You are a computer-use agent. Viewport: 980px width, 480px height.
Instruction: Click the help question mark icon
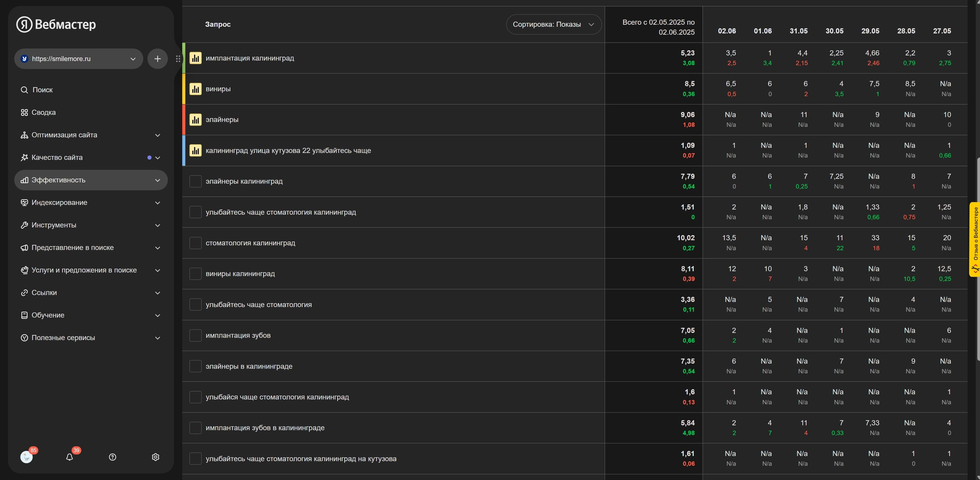[x=112, y=457]
